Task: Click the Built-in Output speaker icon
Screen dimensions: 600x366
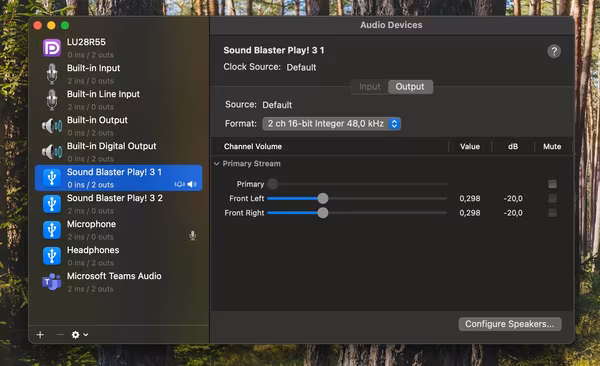Action: pos(52,126)
